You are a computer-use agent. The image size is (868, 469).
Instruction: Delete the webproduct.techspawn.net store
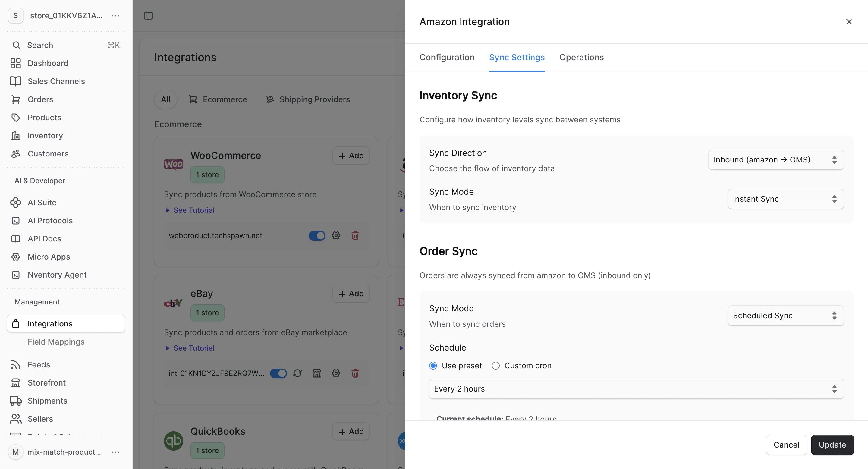coord(355,235)
